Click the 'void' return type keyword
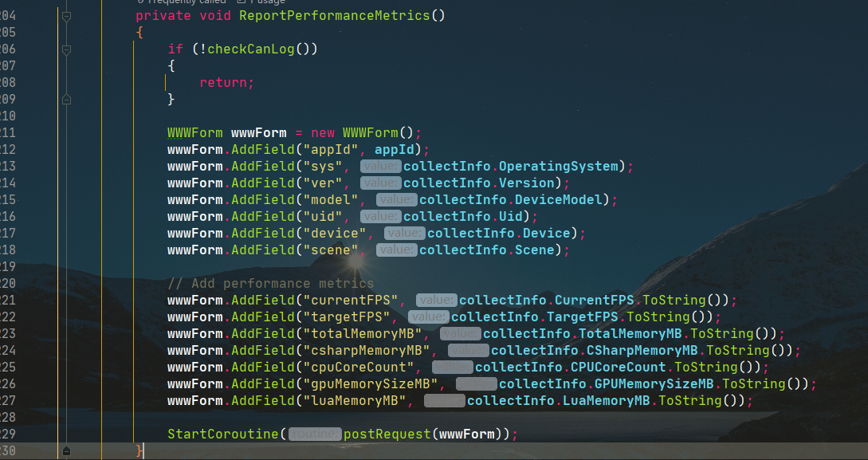 coord(215,15)
